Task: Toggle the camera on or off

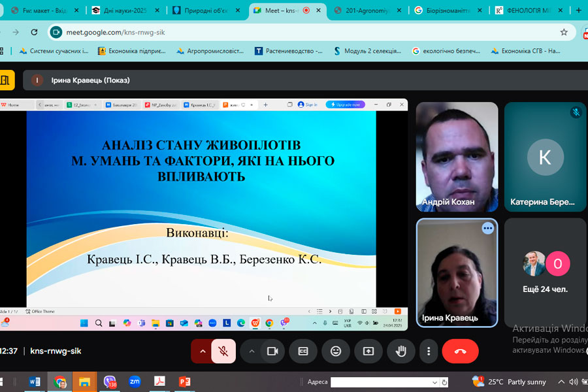Action: pos(272,351)
